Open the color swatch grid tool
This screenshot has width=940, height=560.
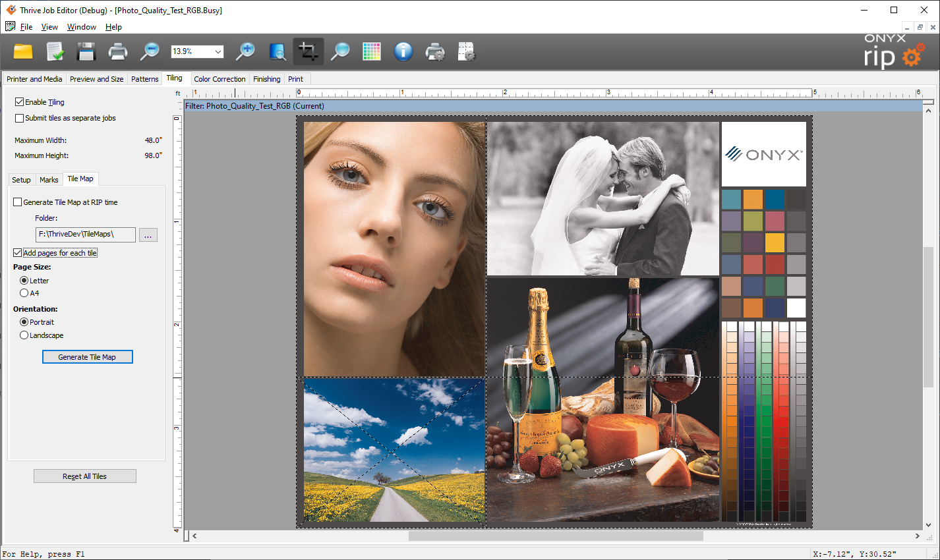point(372,51)
